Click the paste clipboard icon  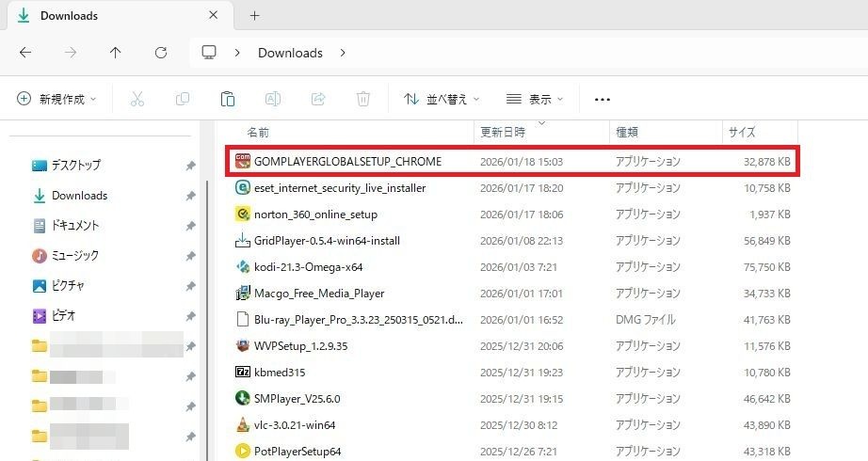coord(227,99)
